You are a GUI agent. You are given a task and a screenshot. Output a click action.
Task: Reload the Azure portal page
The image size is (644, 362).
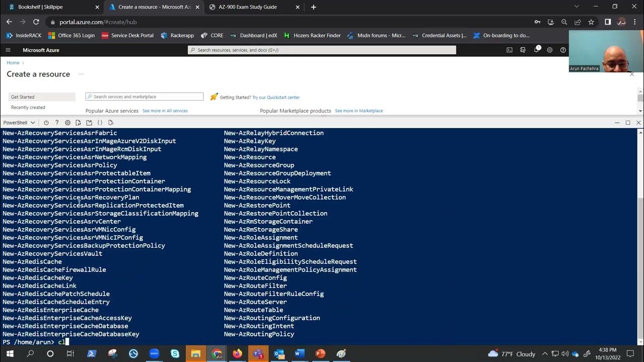click(36, 22)
